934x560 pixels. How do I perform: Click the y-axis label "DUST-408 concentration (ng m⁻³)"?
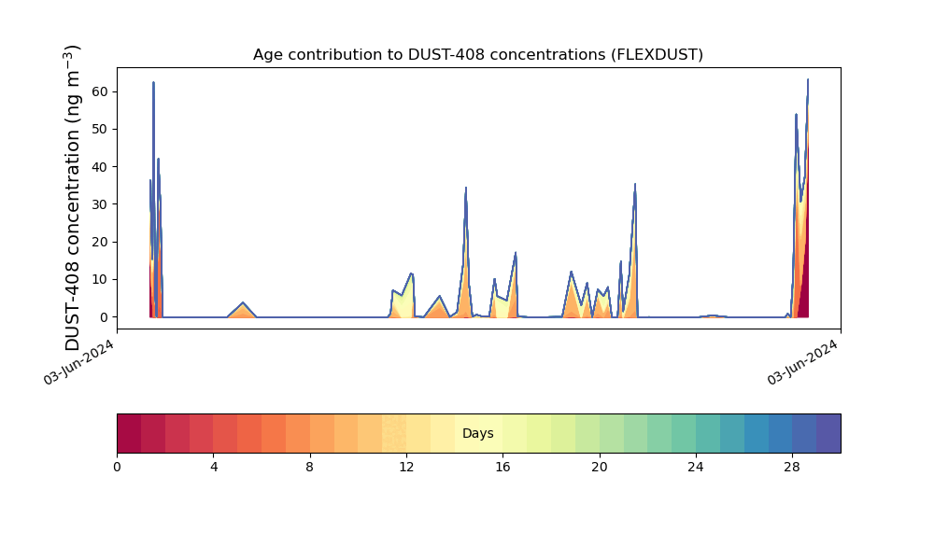pyautogui.click(x=72, y=198)
